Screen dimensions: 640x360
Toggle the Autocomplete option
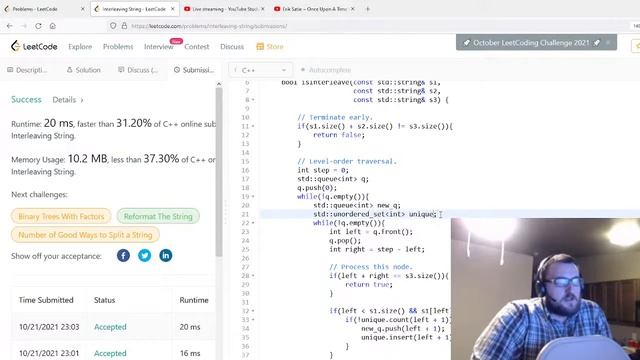coord(326,70)
